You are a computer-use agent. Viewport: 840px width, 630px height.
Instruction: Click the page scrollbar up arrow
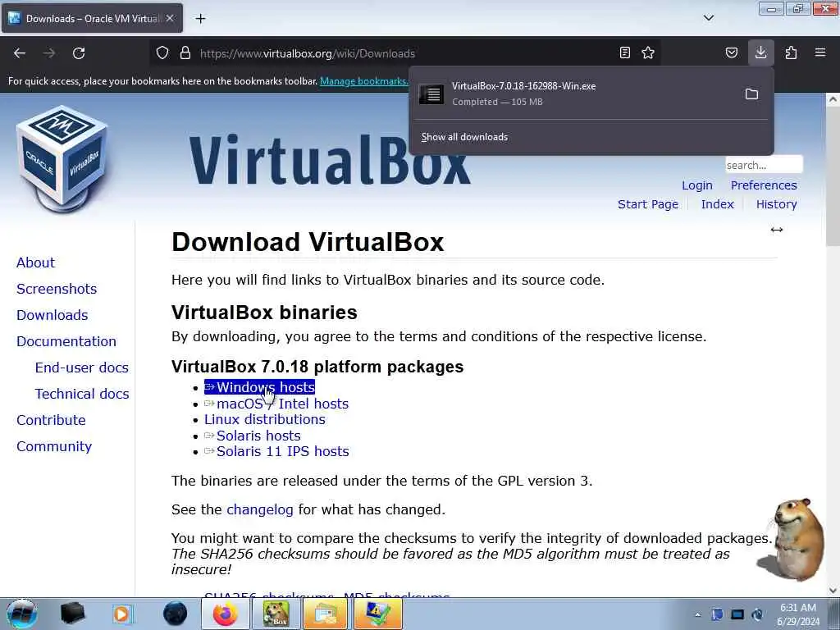[833, 99]
